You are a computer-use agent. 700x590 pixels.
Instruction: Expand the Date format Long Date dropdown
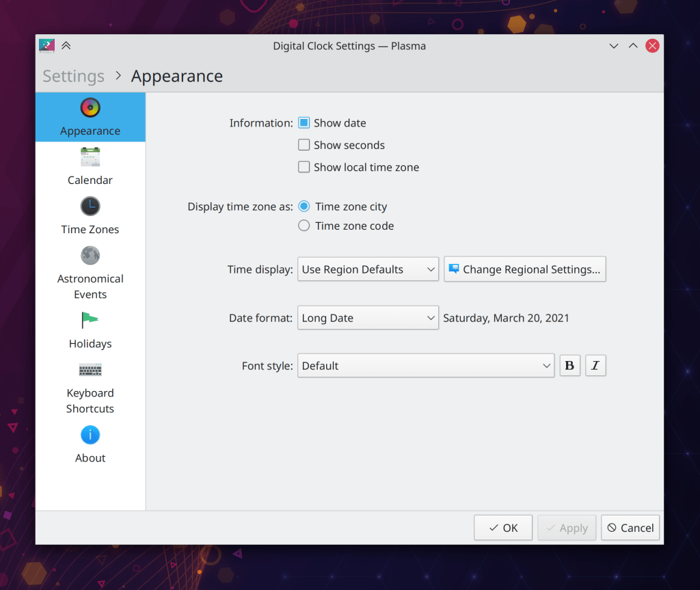[x=368, y=318]
